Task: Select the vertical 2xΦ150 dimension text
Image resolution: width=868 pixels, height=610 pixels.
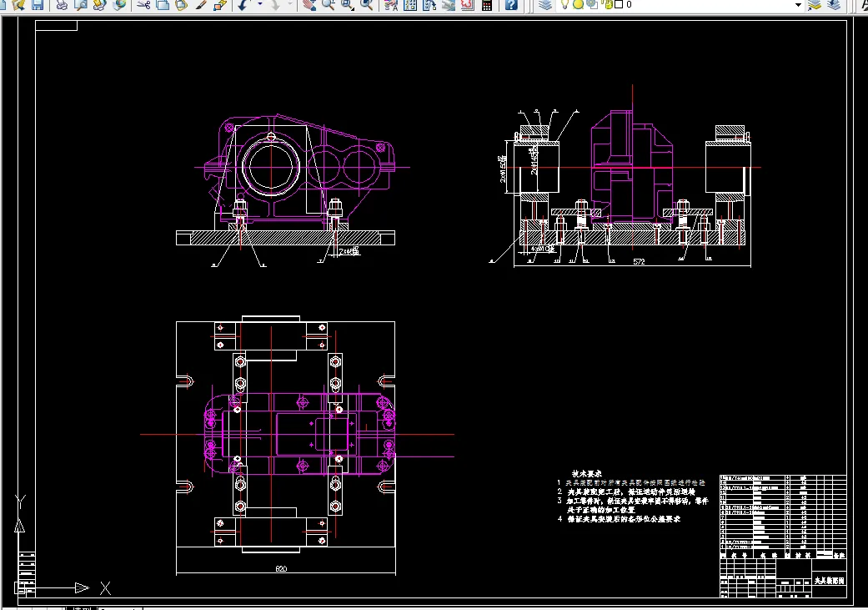Action: click(x=503, y=169)
